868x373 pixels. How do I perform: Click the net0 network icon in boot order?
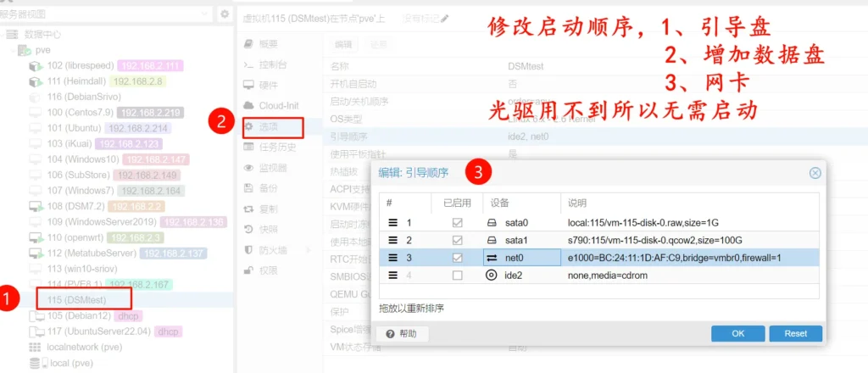click(x=492, y=258)
